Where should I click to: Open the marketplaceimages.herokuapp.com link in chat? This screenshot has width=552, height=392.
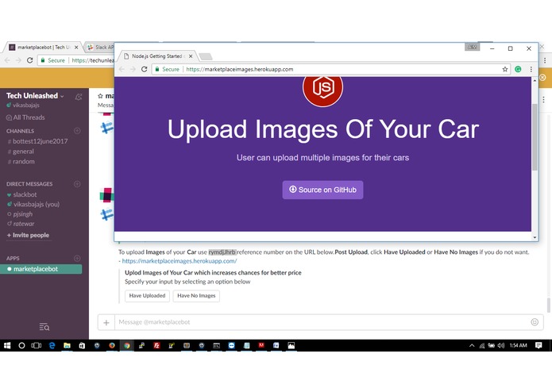[179, 261]
